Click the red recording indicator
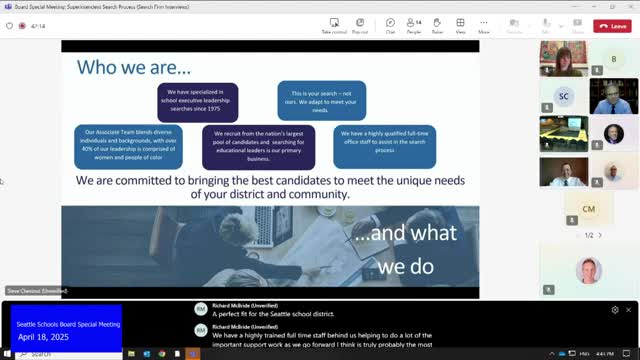Viewport: 640px width, 360px height. [x=22, y=26]
